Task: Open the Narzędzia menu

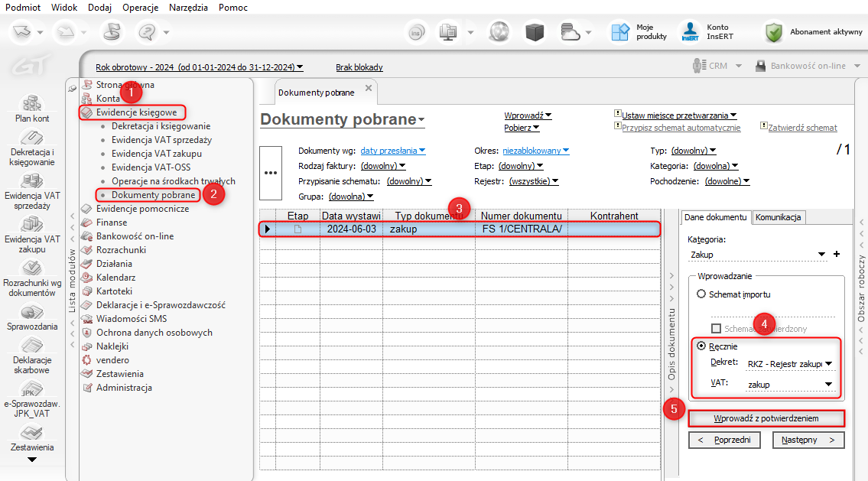Action: click(189, 6)
